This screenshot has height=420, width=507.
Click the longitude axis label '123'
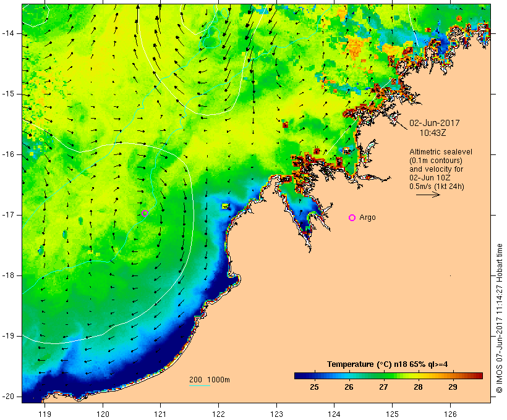coord(276,414)
